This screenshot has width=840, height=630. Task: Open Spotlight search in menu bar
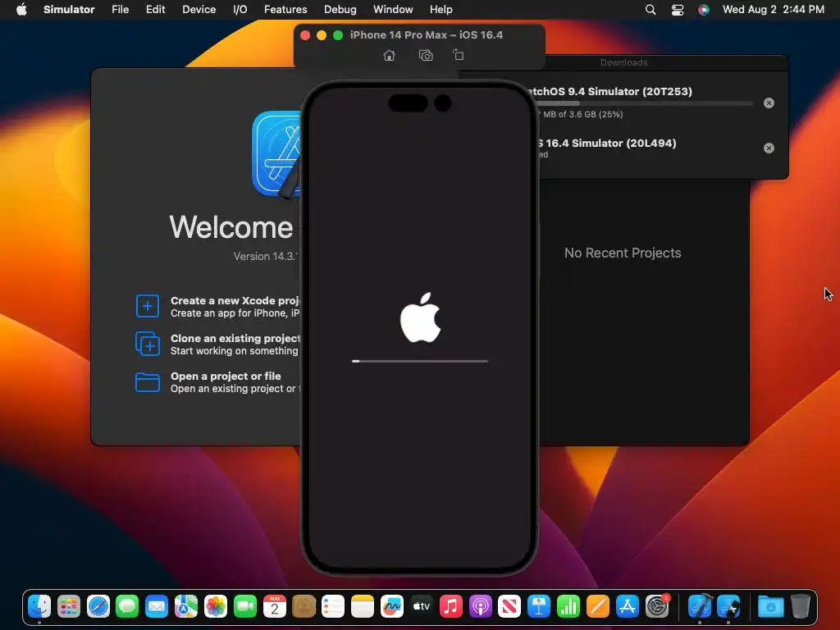coord(651,9)
